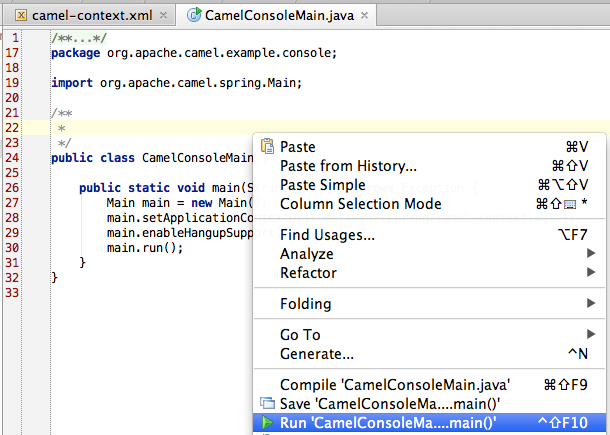Click line number 33 in gutter

click(12, 293)
